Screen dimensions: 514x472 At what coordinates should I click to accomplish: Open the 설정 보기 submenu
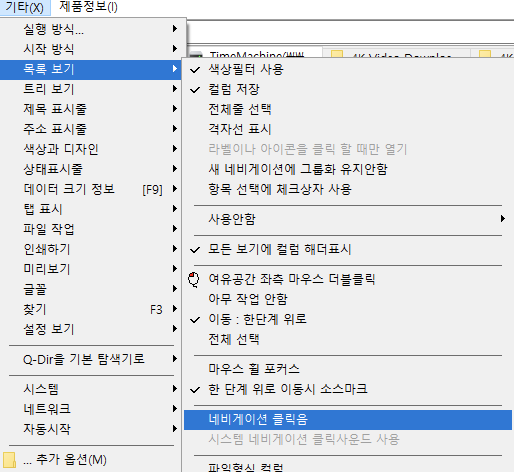(91, 329)
